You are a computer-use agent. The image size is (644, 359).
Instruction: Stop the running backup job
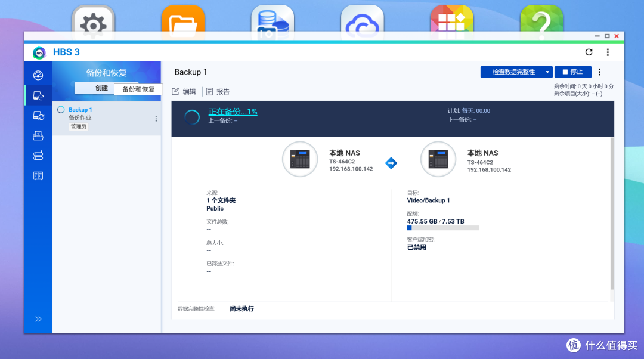click(x=573, y=72)
